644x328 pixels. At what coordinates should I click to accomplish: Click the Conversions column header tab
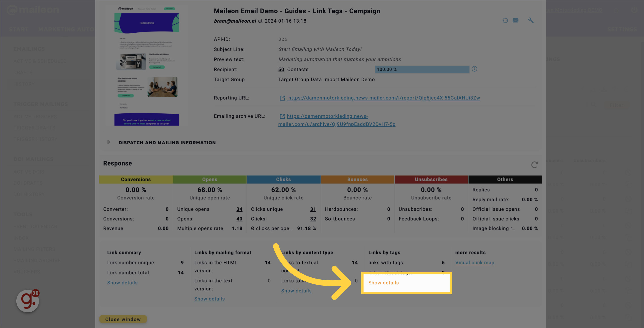(136, 179)
